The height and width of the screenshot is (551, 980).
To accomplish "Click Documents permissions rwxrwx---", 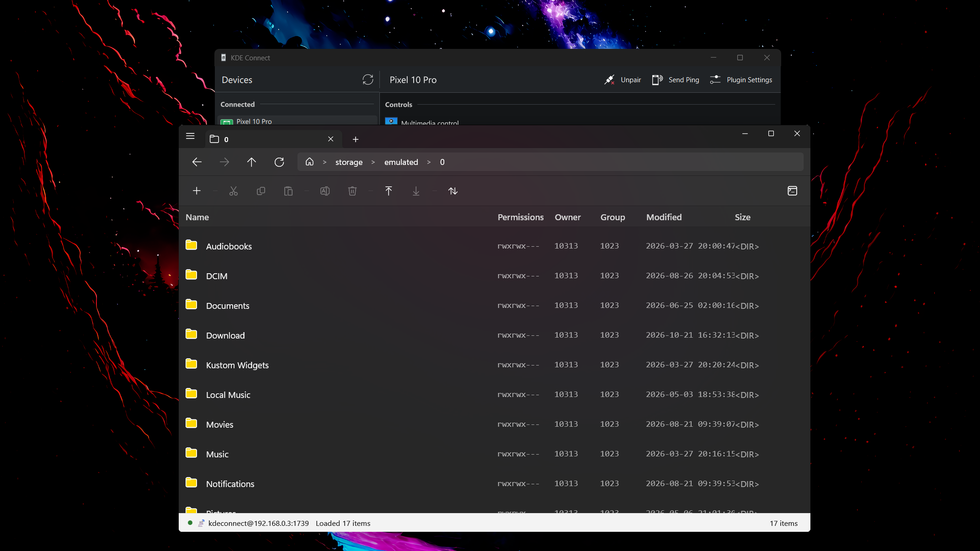I will pyautogui.click(x=518, y=306).
